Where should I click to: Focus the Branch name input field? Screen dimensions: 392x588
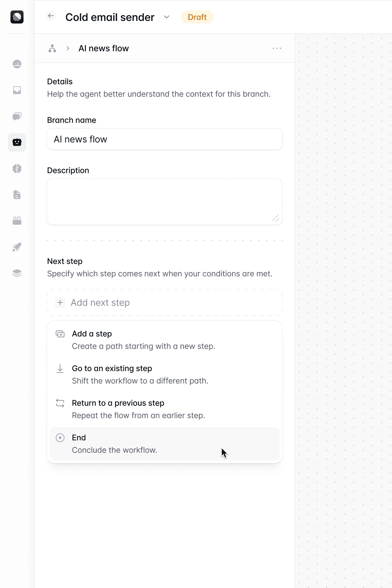click(165, 139)
